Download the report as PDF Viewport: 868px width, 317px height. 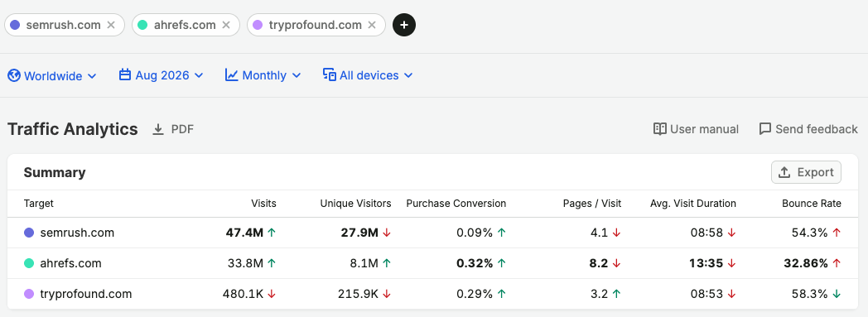(173, 129)
